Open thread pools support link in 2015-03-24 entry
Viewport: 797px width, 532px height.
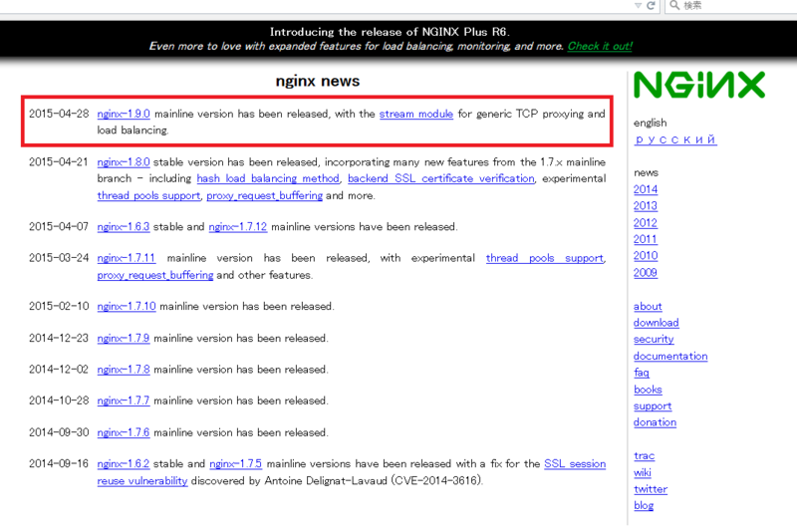click(544, 258)
